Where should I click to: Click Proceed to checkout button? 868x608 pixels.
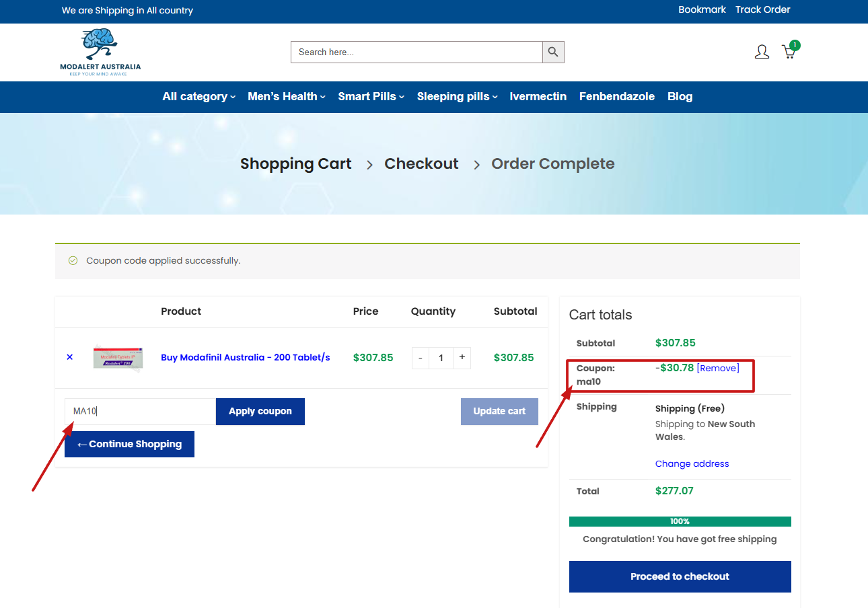680,576
